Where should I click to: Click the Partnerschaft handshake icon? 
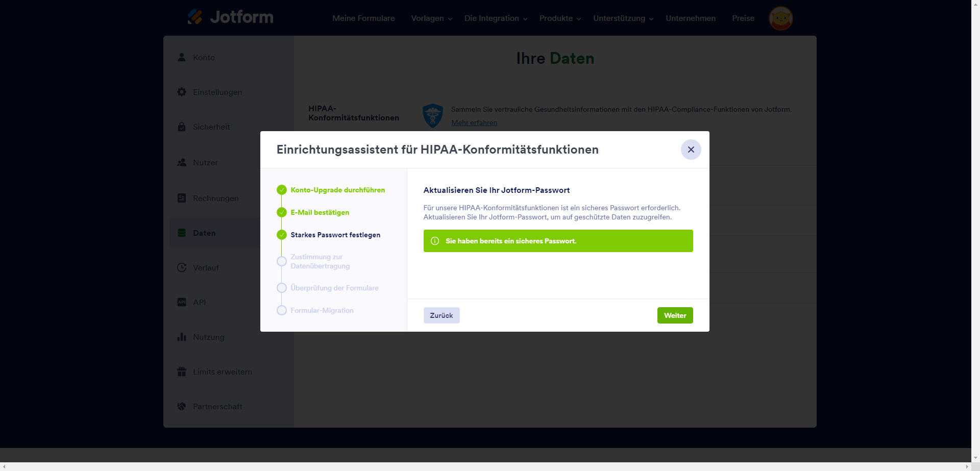[x=182, y=406]
